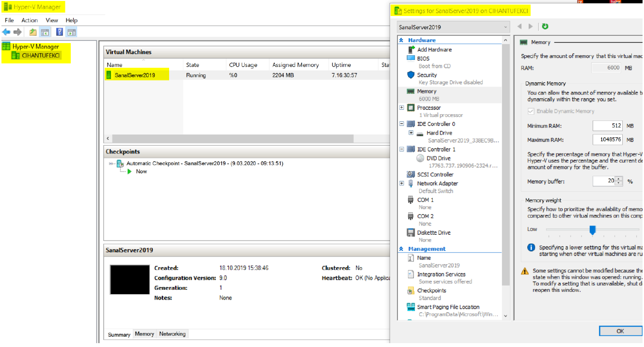This screenshot has width=644, height=347.
Task: Select the Integration Services icon
Action: [410, 274]
